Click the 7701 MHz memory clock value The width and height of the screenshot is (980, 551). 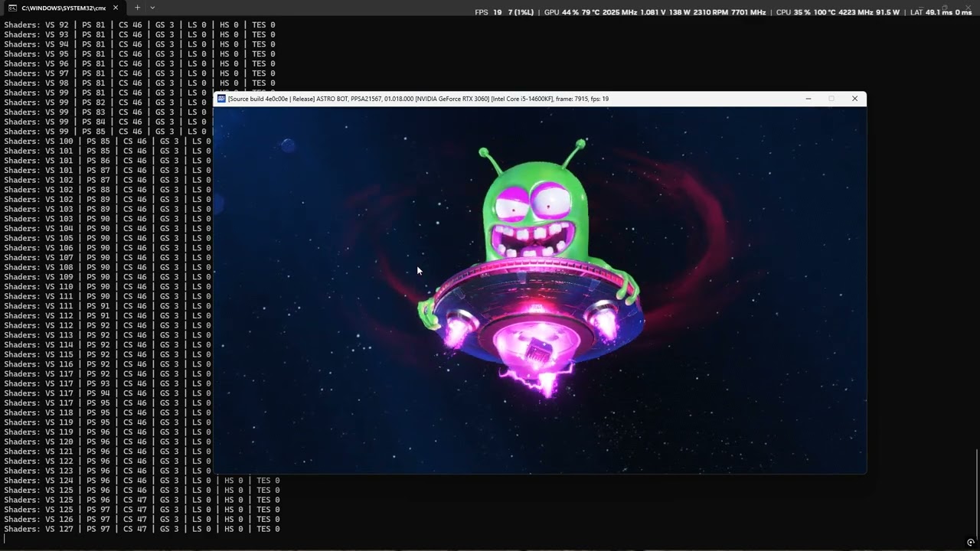(x=747, y=12)
